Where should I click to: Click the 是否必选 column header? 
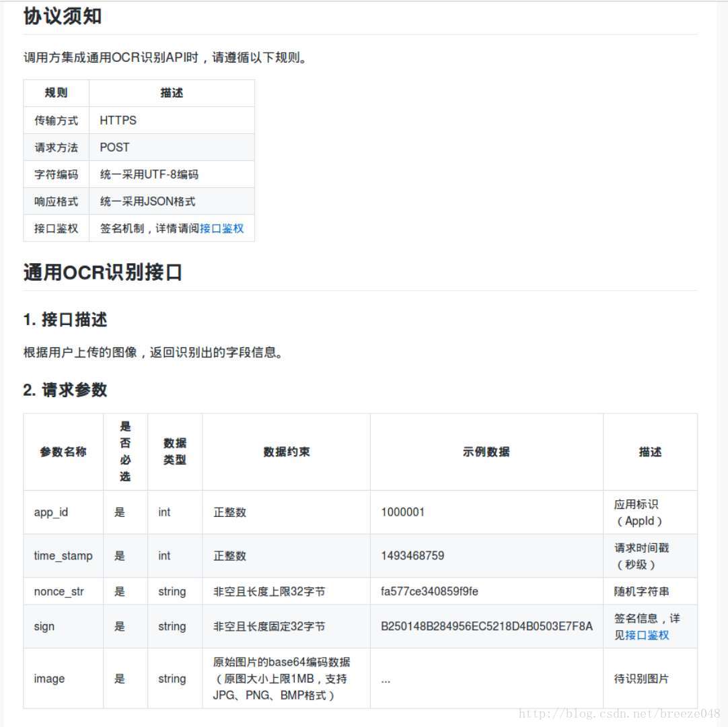point(125,452)
